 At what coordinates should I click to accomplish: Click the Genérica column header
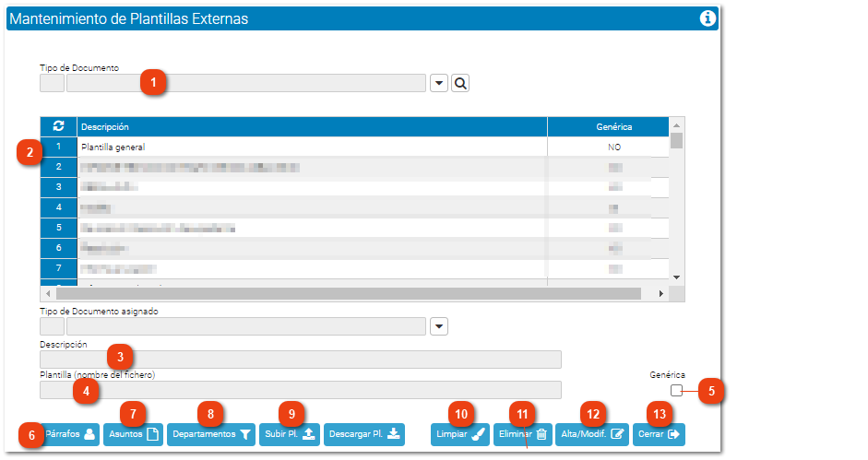point(609,127)
